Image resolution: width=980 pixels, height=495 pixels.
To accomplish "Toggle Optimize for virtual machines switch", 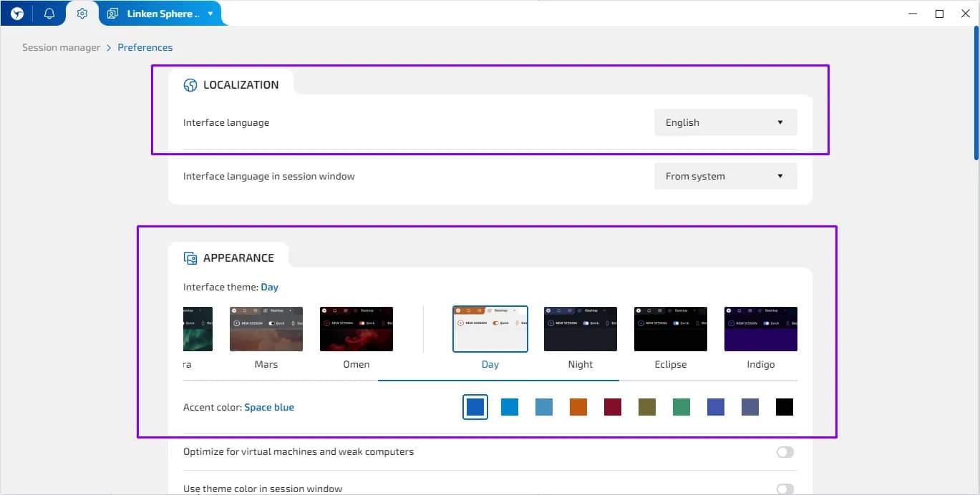I will pyautogui.click(x=785, y=452).
